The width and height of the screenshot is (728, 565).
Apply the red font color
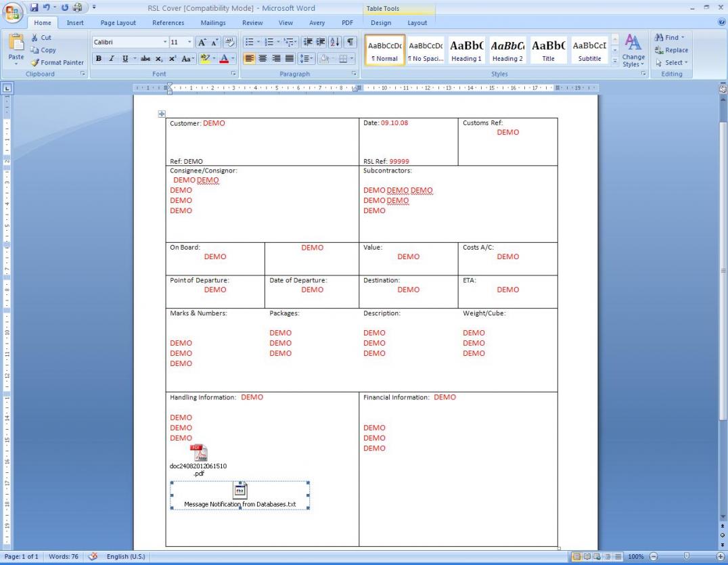[224, 58]
